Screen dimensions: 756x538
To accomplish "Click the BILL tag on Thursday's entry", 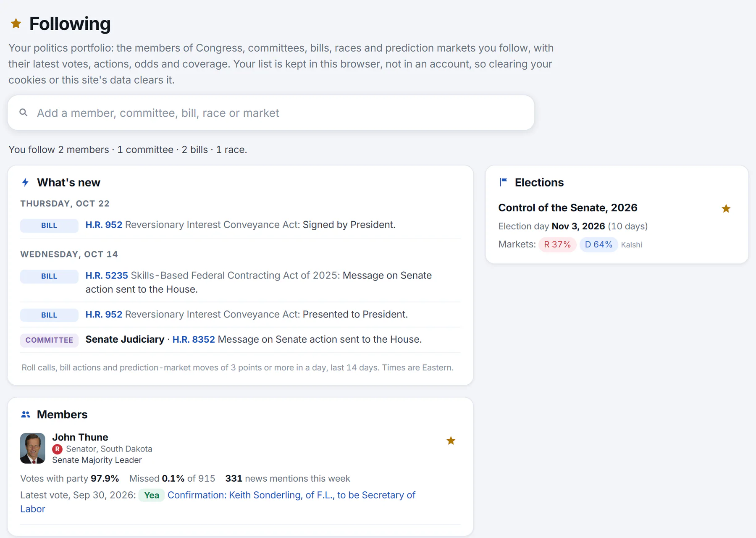I will point(49,226).
